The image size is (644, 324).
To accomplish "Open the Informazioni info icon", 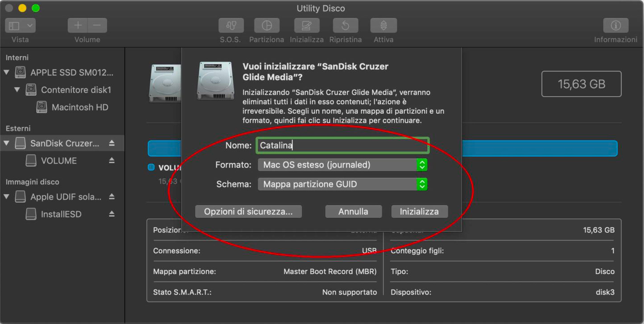I will (616, 26).
